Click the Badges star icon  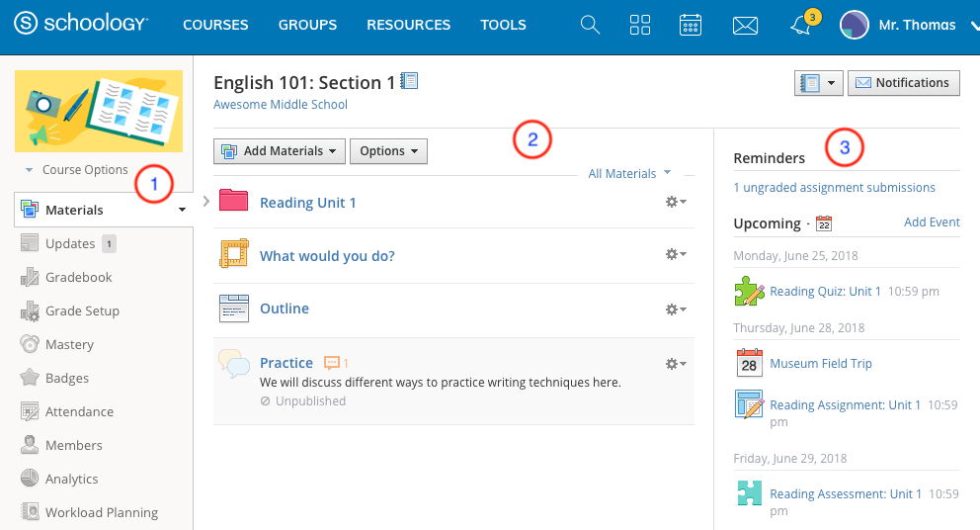[x=30, y=378]
